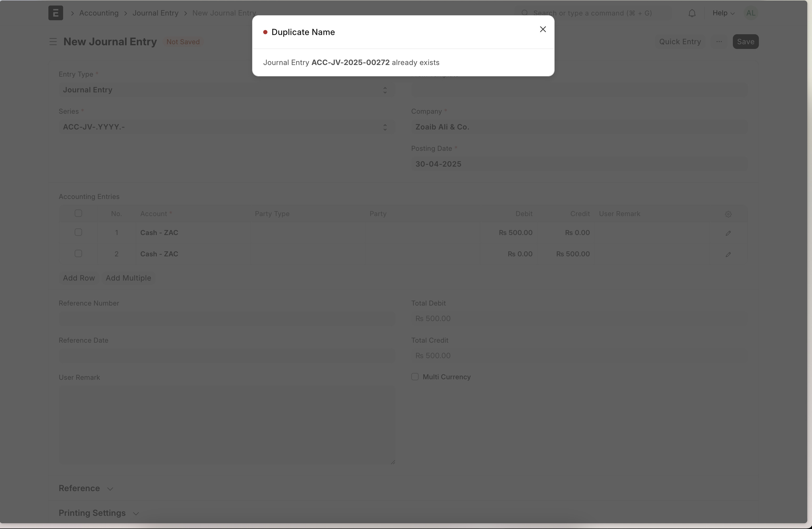Edit row 2 with pencil icon
Screen dimensions: 812x529
click(x=728, y=254)
